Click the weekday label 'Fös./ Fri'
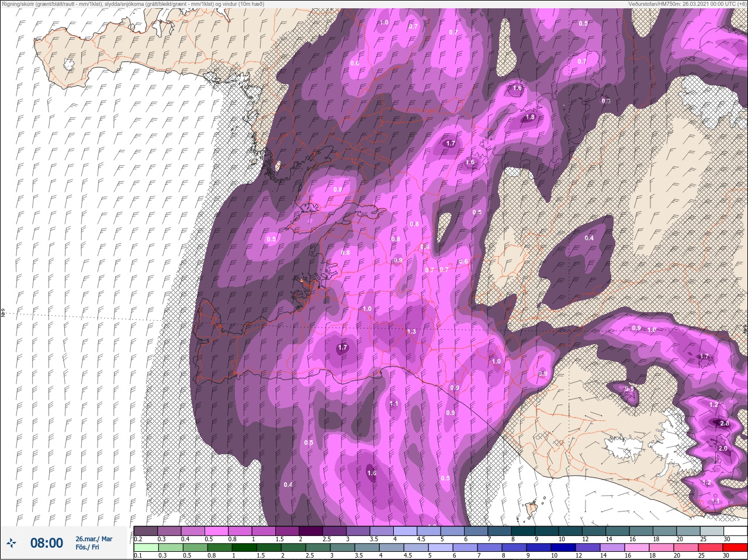Viewport: 748px width, 560px height. click(x=87, y=547)
